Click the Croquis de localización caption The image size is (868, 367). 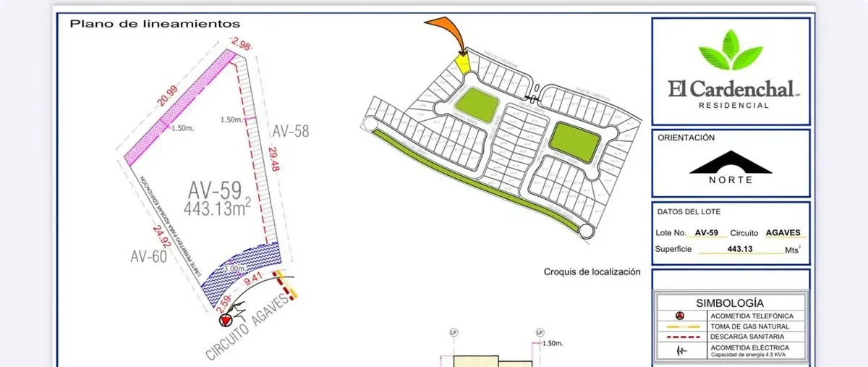point(592,272)
